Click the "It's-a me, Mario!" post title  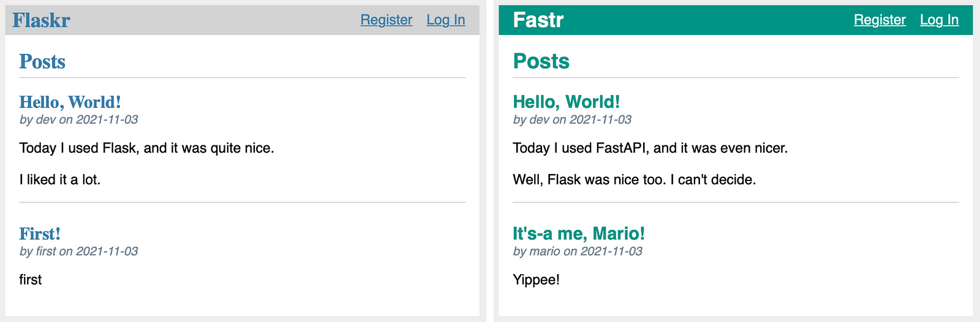[x=578, y=234]
